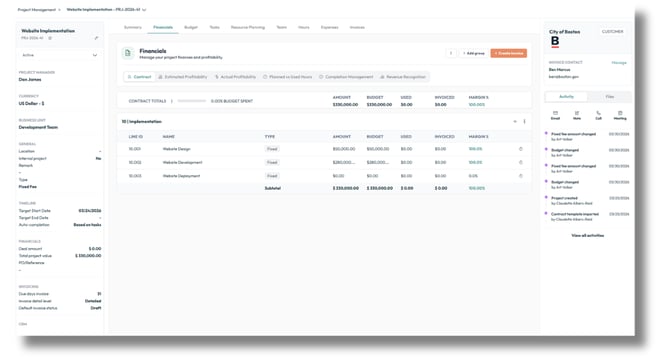This screenshot has height=360, width=670.
Task: Click the Website Design line name
Action: pos(176,149)
